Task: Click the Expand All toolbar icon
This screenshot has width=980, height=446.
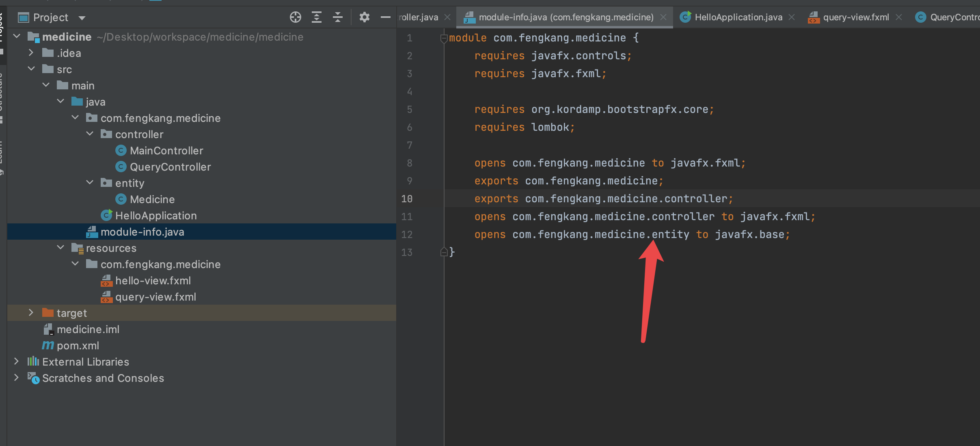Action: tap(317, 17)
